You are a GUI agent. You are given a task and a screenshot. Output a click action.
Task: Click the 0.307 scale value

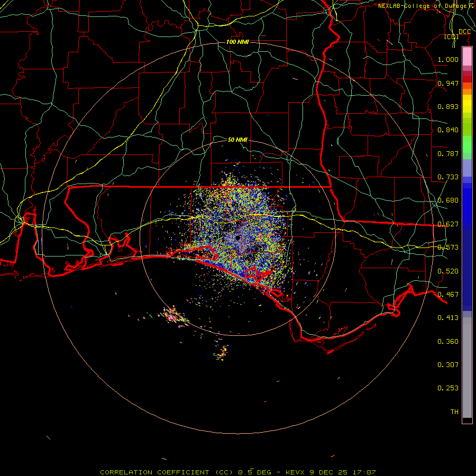(448, 364)
